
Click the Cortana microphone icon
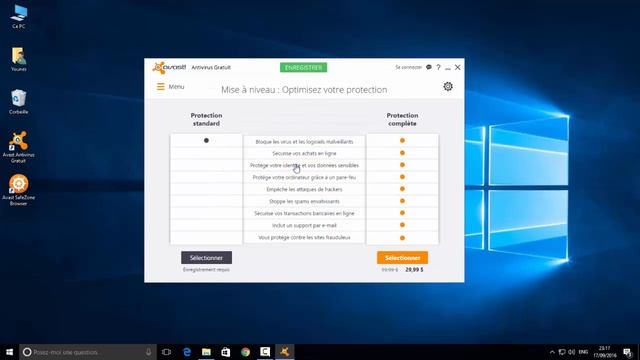click(148, 352)
